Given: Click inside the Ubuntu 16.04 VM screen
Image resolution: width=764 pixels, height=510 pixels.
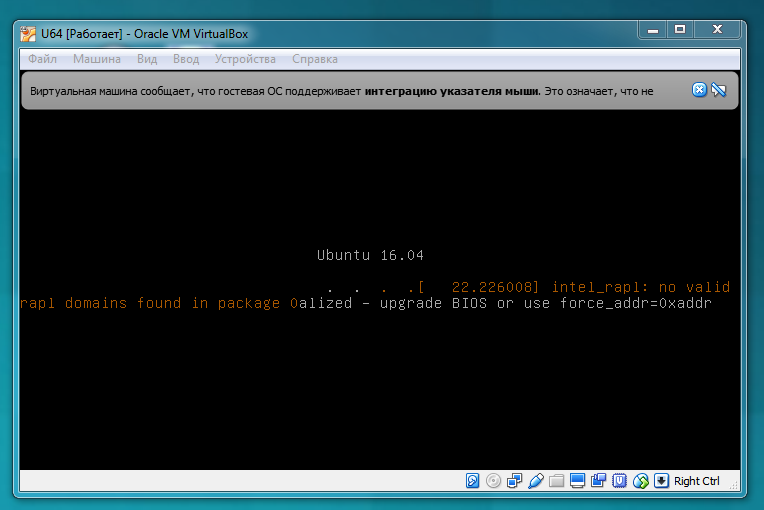Looking at the screenshot, I should click(x=380, y=380).
